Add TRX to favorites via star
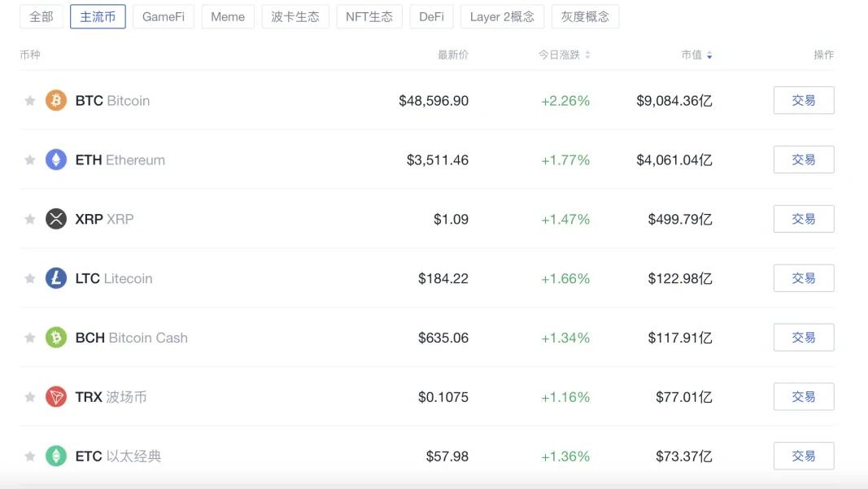868x489 pixels. [30, 397]
